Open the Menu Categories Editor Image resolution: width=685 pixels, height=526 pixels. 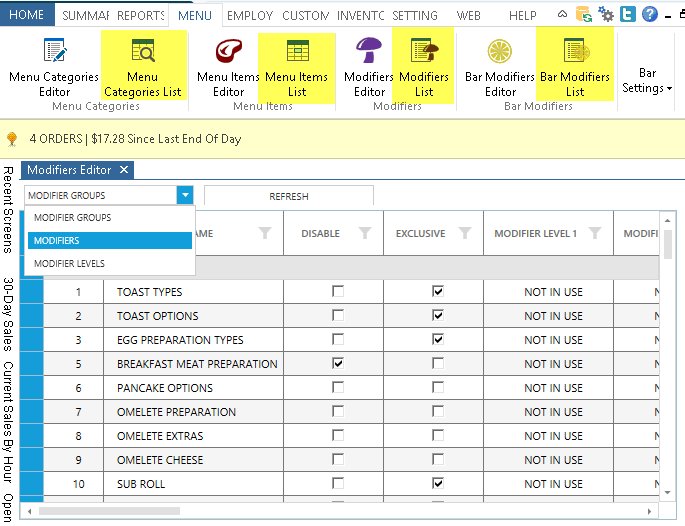coord(54,67)
